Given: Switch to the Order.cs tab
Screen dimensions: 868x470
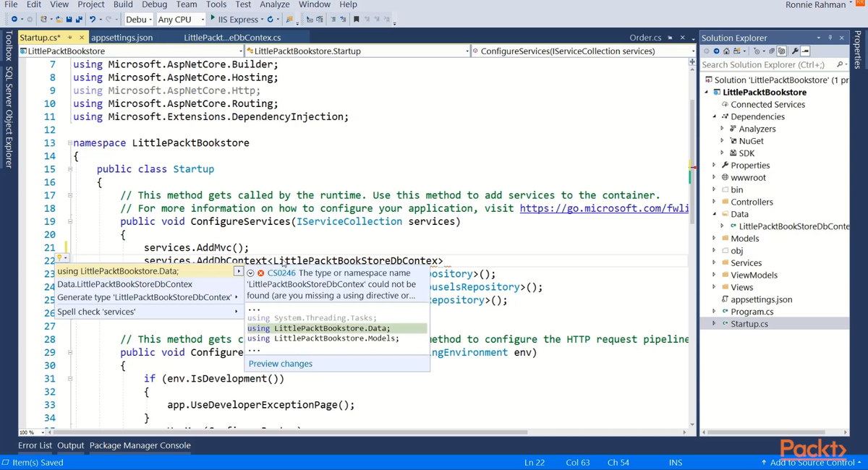Looking at the screenshot, I should point(645,38).
